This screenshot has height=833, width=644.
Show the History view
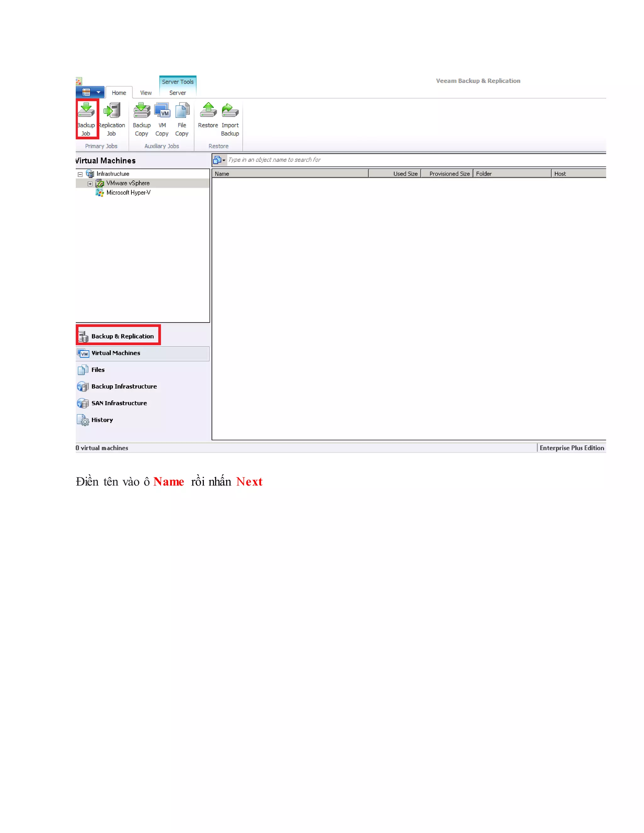[x=102, y=420]
